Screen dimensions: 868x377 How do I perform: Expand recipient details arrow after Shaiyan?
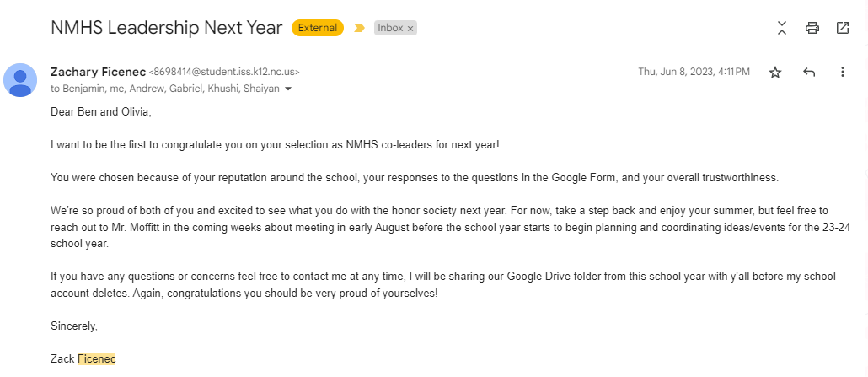[288, 89]
